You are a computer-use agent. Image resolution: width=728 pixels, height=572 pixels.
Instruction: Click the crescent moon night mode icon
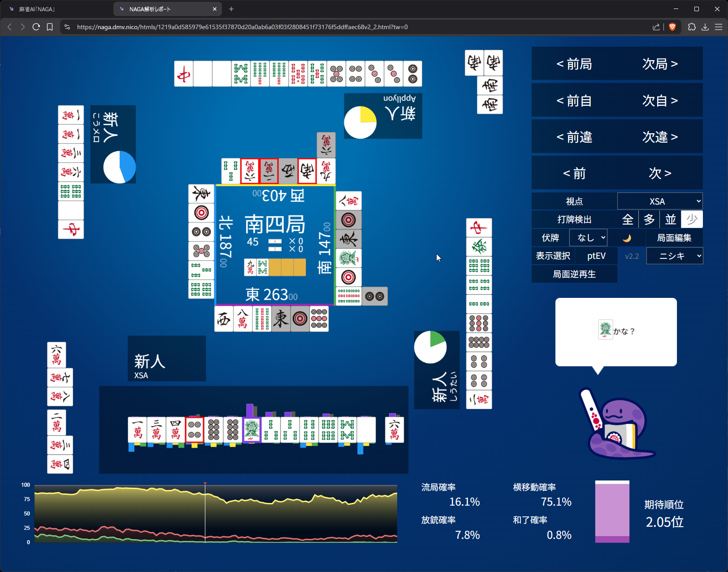point(627,238)
